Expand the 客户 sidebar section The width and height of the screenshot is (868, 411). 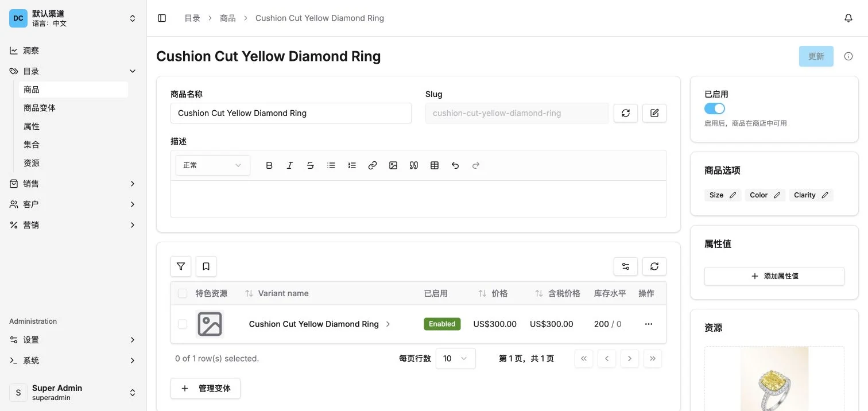click(73, 204)
